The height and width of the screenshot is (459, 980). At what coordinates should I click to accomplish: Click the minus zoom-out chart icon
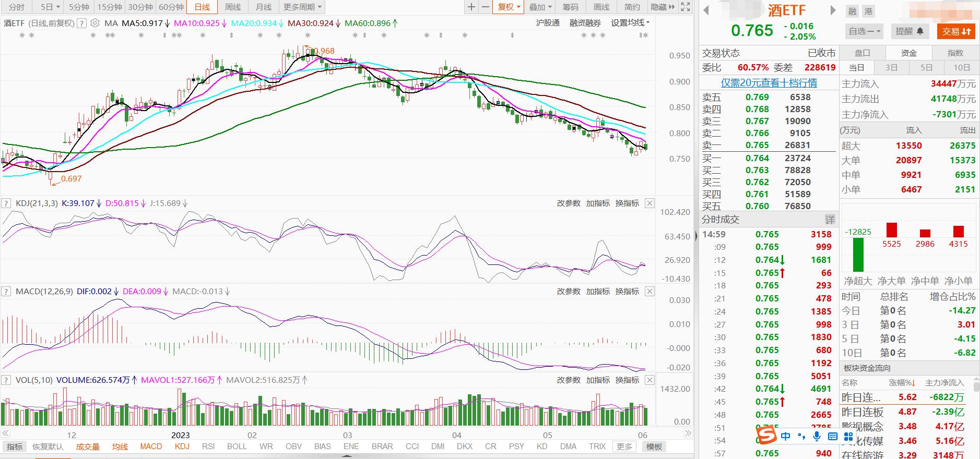[x=486, y=7]
